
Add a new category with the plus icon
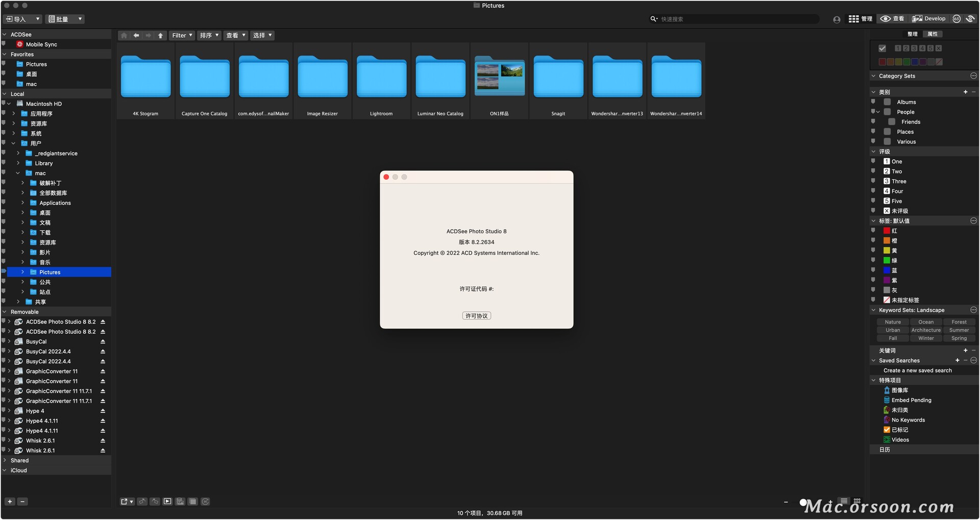tap(965, 92)
